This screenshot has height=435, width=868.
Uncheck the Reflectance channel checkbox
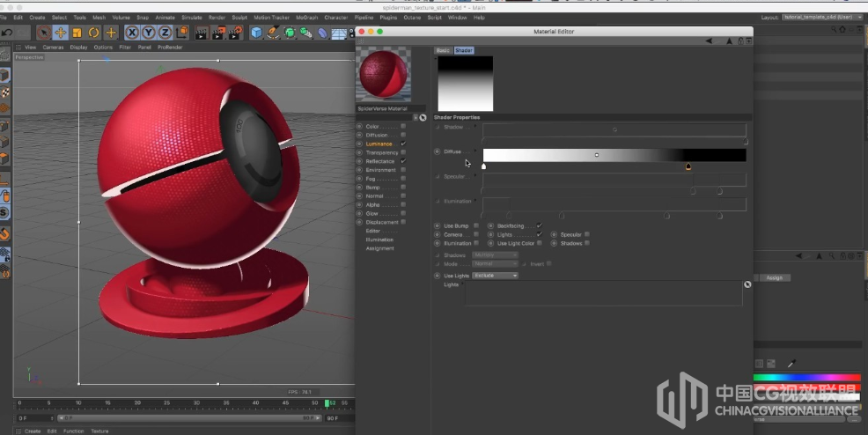pyautogui.click(x=403, y=161)
